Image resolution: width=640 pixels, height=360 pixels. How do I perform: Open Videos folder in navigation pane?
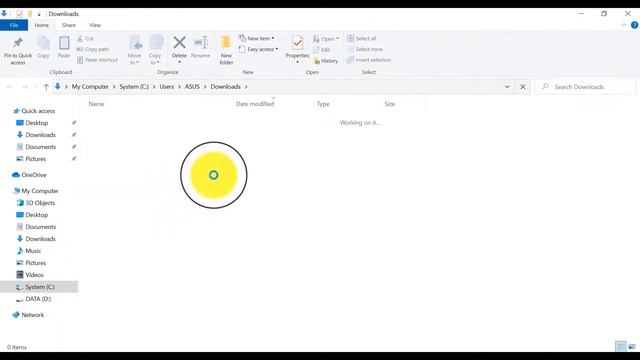coord(34,275)
